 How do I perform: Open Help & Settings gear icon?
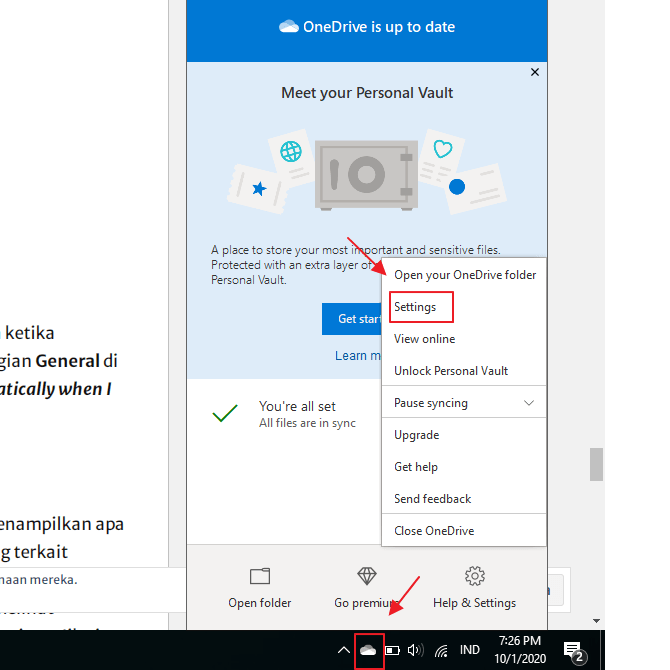pos(475,576)
